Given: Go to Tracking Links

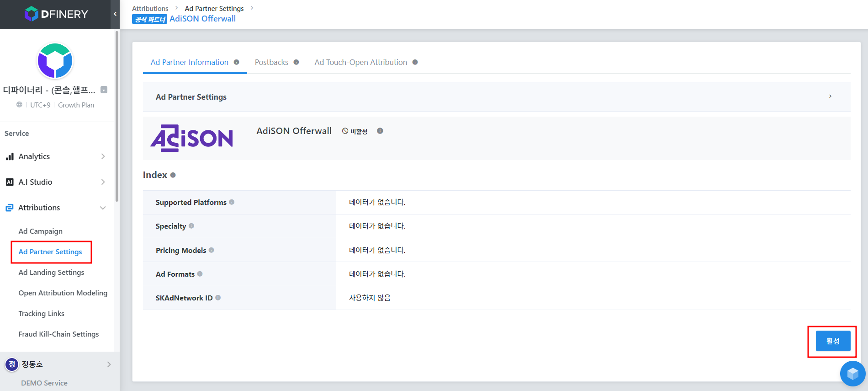Looking at the screenshot, I should click(42, 314).
